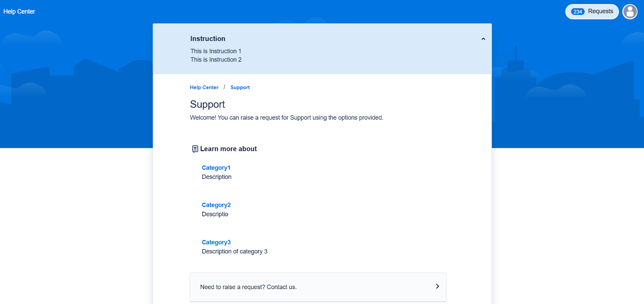The width and height of the screenshot is (644, 304).
Task: Click the welcome message about raising a request
Action: (287, 118)
